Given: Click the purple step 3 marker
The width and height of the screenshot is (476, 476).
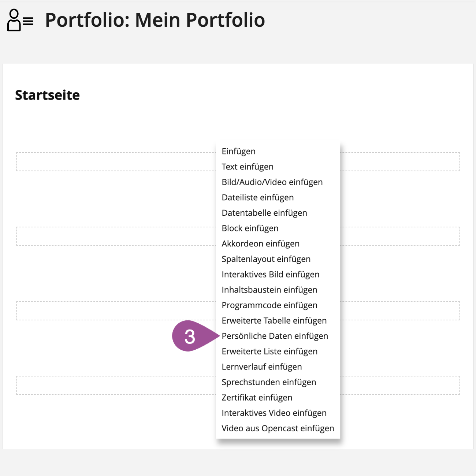Looking at the screenshot, I should point(190,336).
